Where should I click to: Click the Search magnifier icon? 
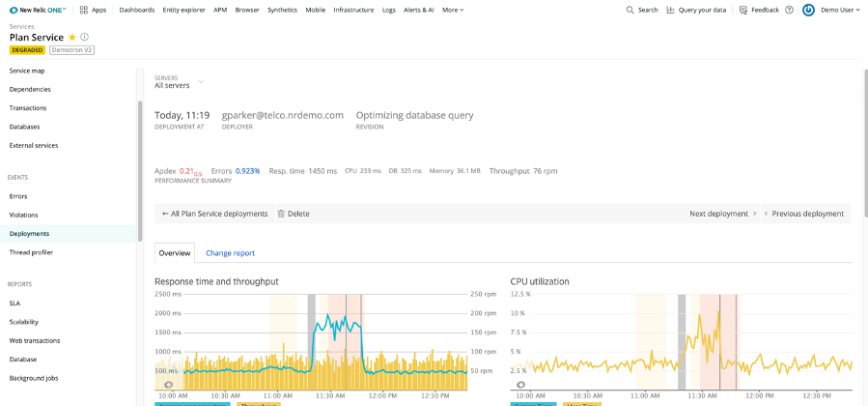[630, 10]
